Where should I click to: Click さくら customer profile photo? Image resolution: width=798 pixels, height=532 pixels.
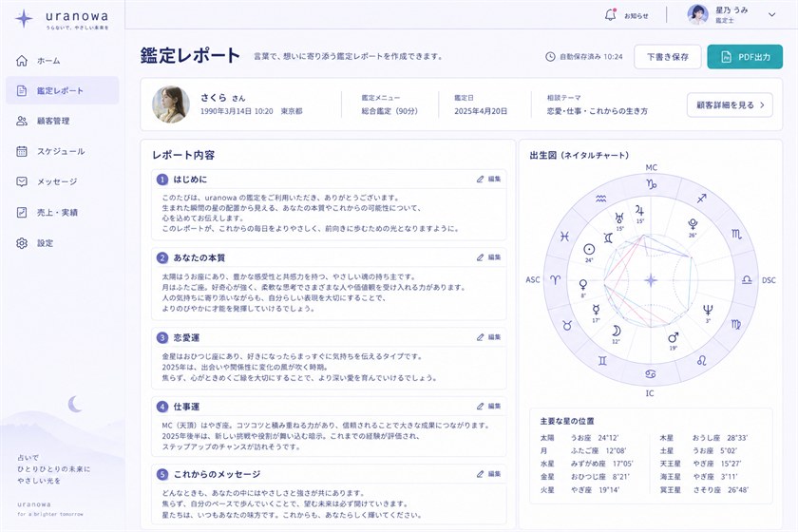click(x=171, y=104)
